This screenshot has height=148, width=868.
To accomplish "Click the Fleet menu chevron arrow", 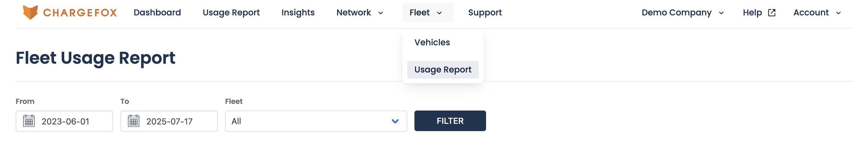I will pyautogui.click(x=439, y=13).
